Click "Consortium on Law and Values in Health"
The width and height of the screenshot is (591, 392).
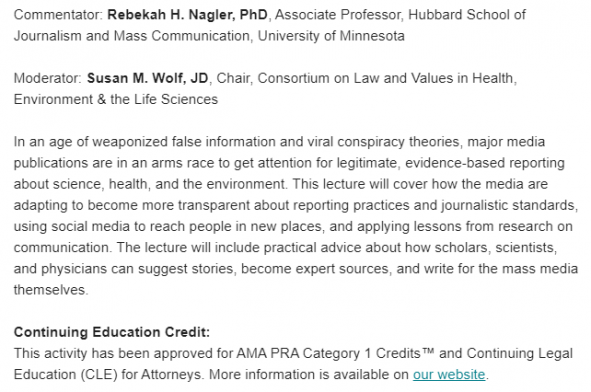(x=385, y=78)
